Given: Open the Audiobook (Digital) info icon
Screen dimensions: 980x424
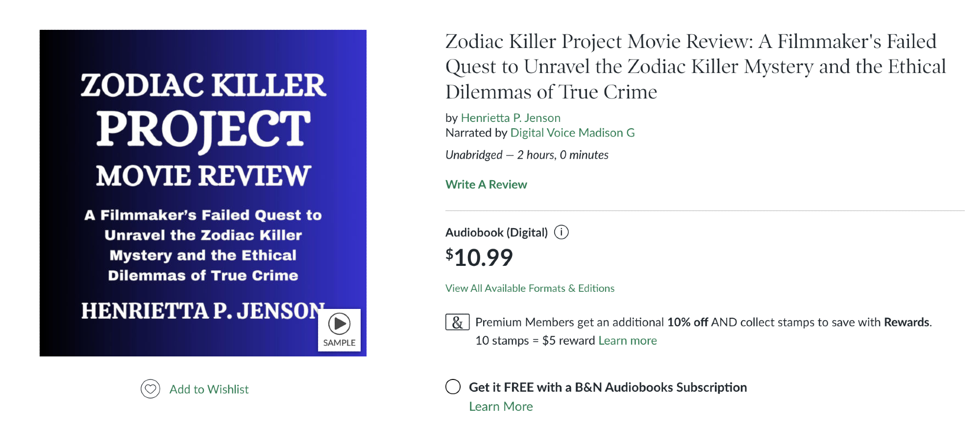Looking at the screenshot, I should 561,232.
